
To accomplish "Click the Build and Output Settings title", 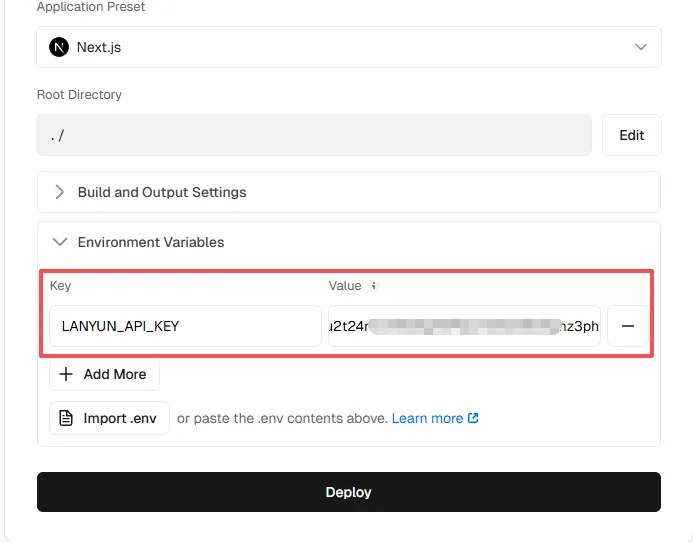I will tap(162, 192).
